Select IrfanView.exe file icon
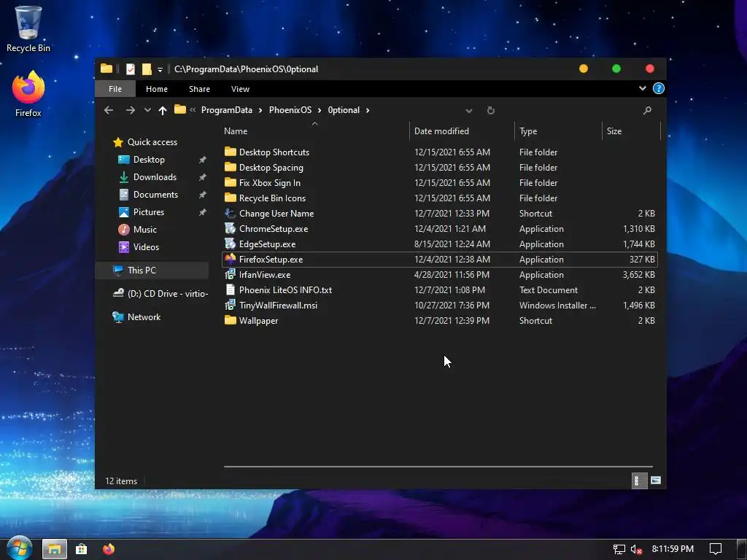 point(230,275)
